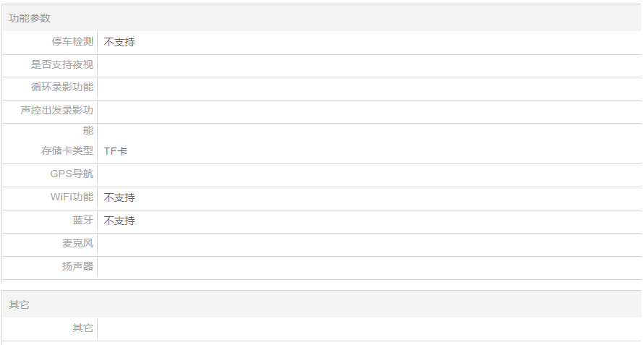Screen dimensions: 644x345
Task: Click the GPS导航 label
Action: [x=72, y=174]
